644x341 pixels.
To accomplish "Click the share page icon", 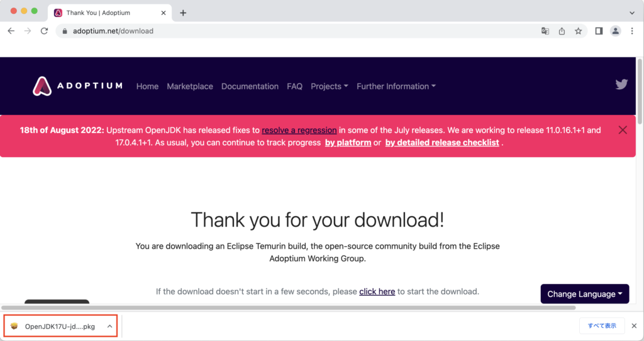I will (x=562, y=31).
